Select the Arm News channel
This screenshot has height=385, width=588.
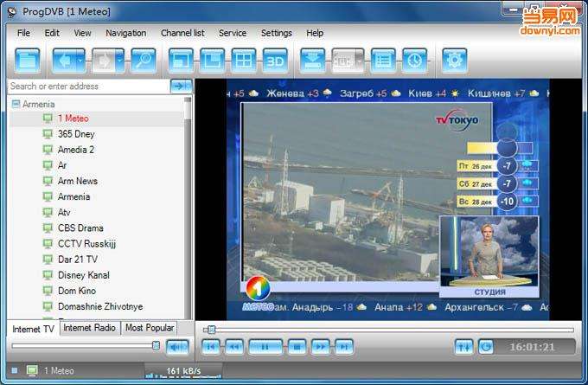click(x=77, y=181)
